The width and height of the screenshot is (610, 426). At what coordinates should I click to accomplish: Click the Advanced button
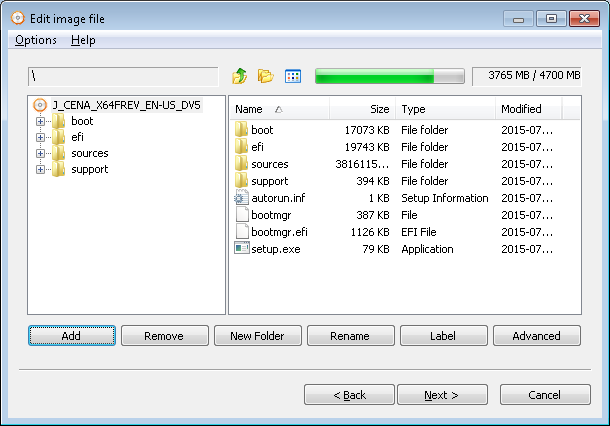click(536, 335)
